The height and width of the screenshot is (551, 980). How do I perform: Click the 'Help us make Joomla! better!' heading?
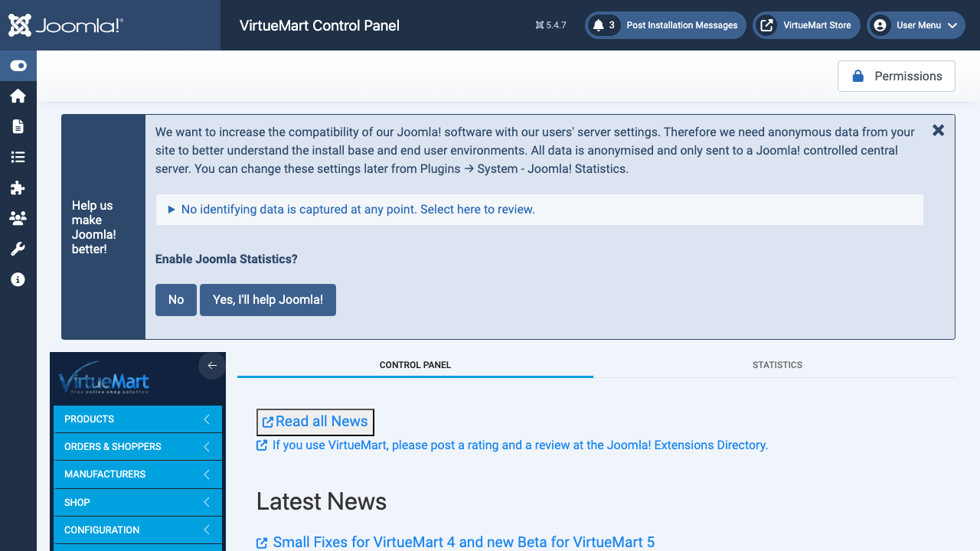(94, 227)
